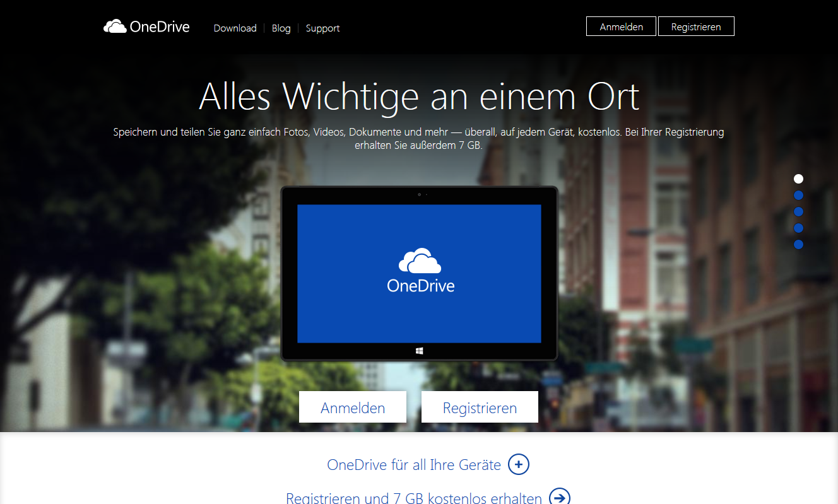Click the 'Alles Wichtige an einem Ort' headline
The height and width of the screenshot is (504, 838).
point(419,96)
